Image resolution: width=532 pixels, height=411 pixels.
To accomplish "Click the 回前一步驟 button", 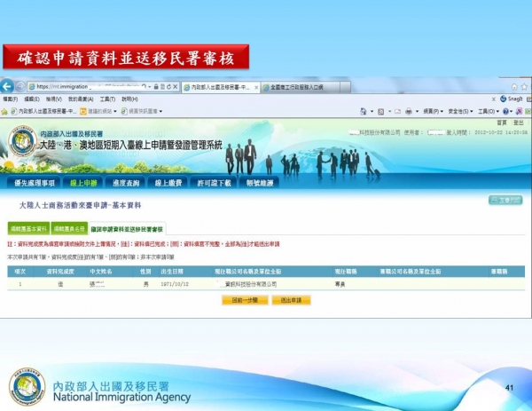I will (x=244, y=300).
